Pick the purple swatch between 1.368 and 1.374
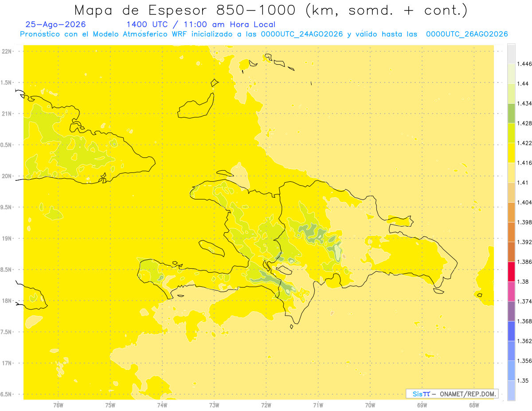This screenshot has width=532, height=411. [511, 311]
